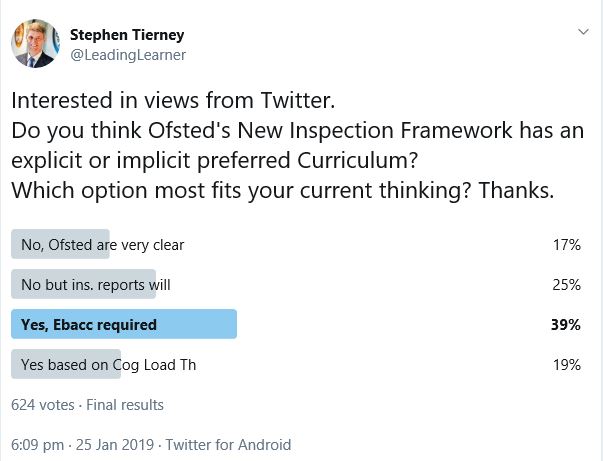
Task: Click the "Final results" label
Action: click(x=125, y=405)
